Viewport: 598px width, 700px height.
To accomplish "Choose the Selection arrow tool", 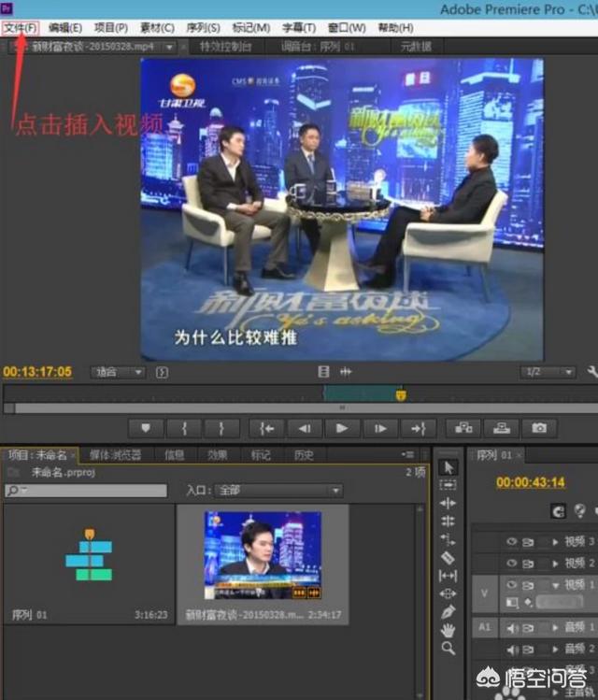I will pos(448,467).
